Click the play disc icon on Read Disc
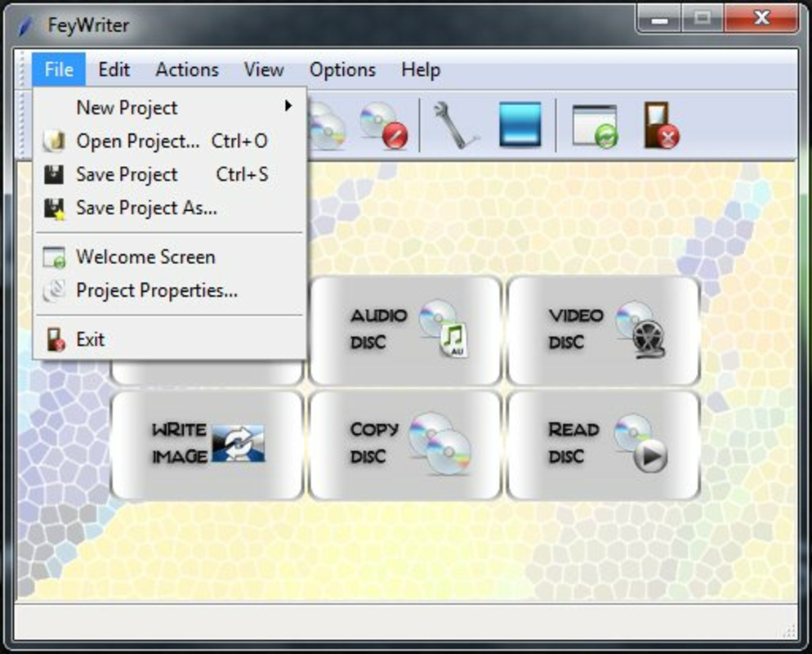 click(x=641, y=444)
